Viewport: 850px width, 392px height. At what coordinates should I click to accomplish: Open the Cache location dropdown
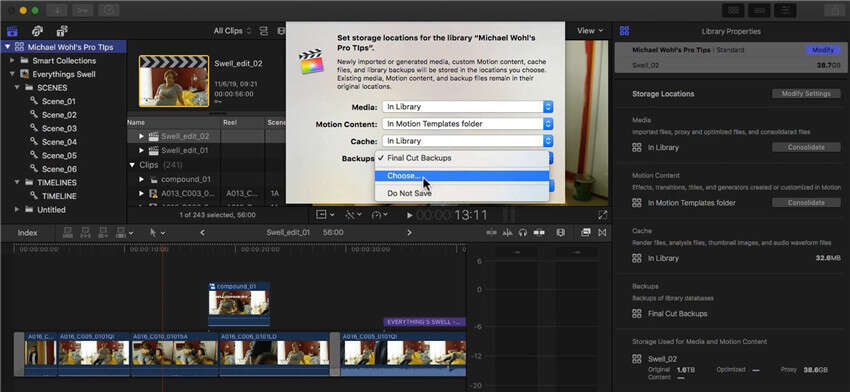pos(467,141)
